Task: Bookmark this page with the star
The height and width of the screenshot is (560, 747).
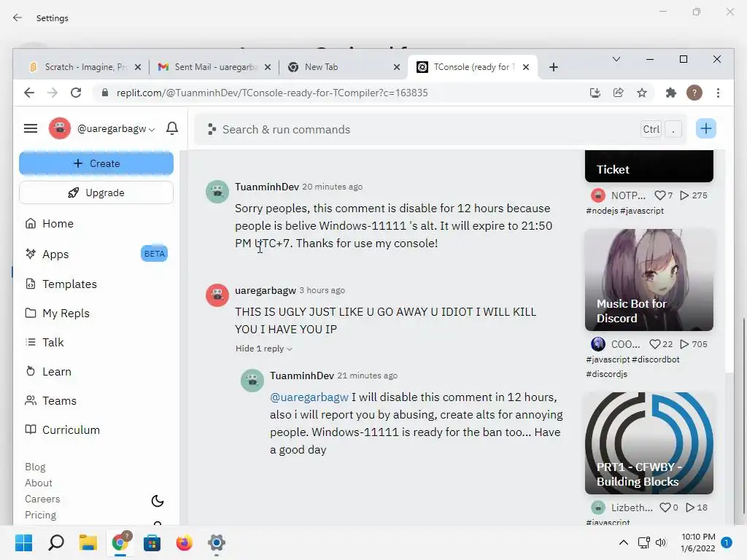Action: pyautogui.click(x=642, y=93)
